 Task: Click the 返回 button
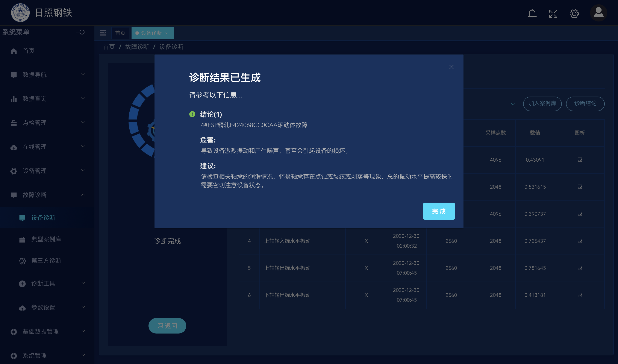click(167, 326)
